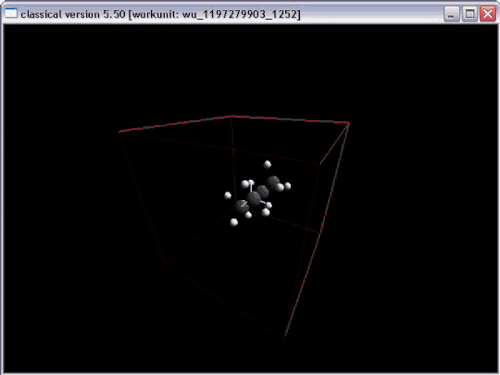This screenshot has width=500, height=375.
Task: Maximize the classical simulation window
Action: pyautogui.click(x=470, y=14)
